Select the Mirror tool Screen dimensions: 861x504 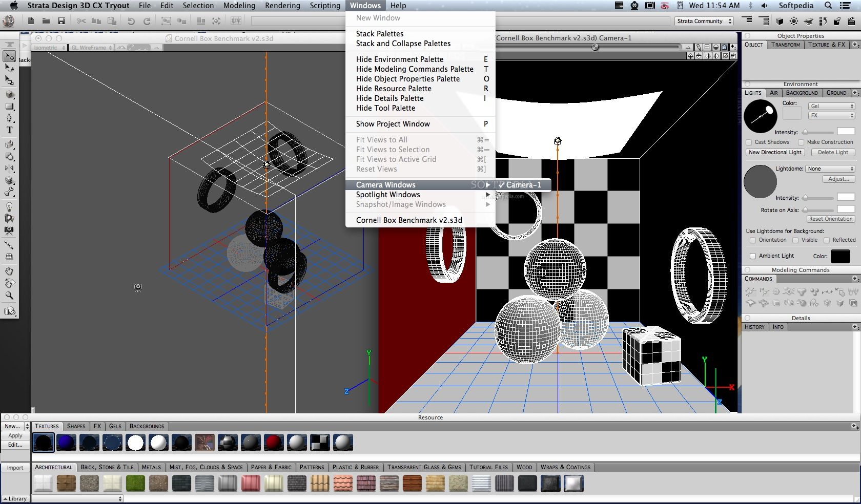(x=9, y=168)
